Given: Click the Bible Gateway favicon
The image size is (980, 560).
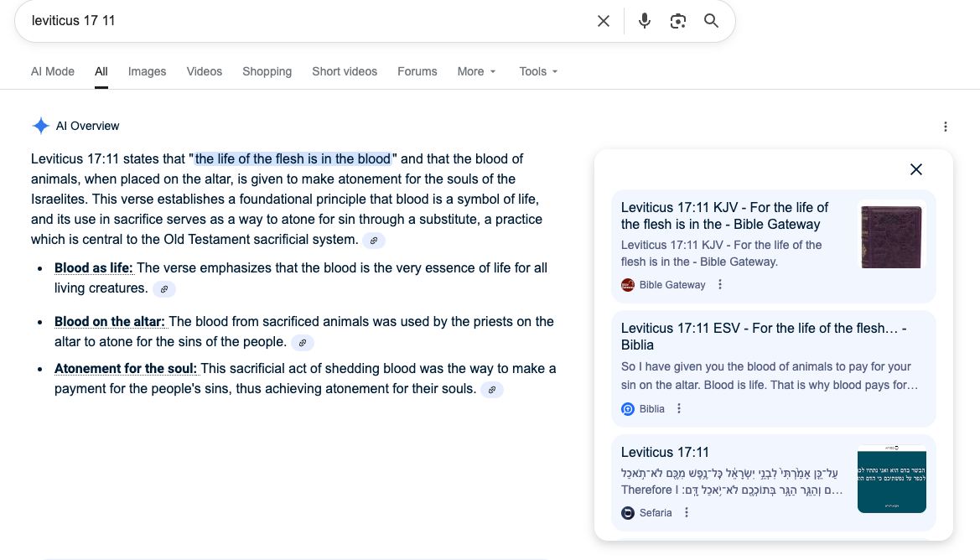Looking at the screenshot, I should [628, 284].
